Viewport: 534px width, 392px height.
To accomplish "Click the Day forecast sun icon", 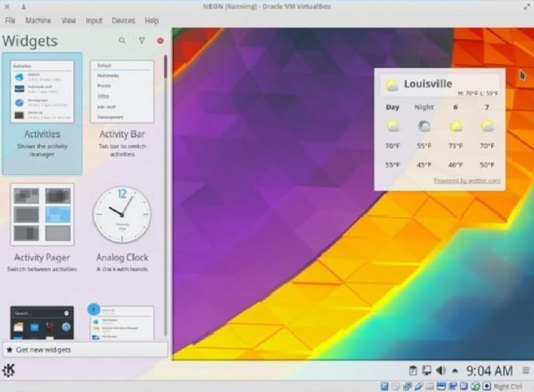I will (392, 126).
